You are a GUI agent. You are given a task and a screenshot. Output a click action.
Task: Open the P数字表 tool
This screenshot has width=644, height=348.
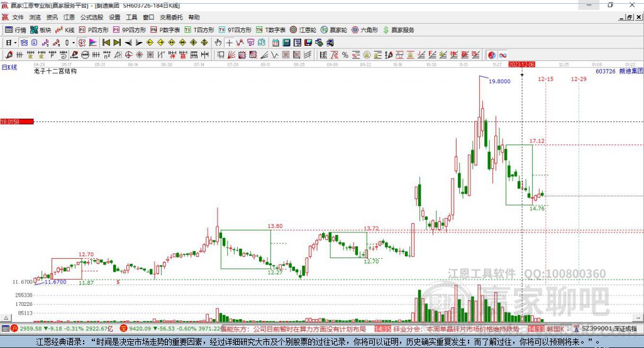(x=165, y=30)
